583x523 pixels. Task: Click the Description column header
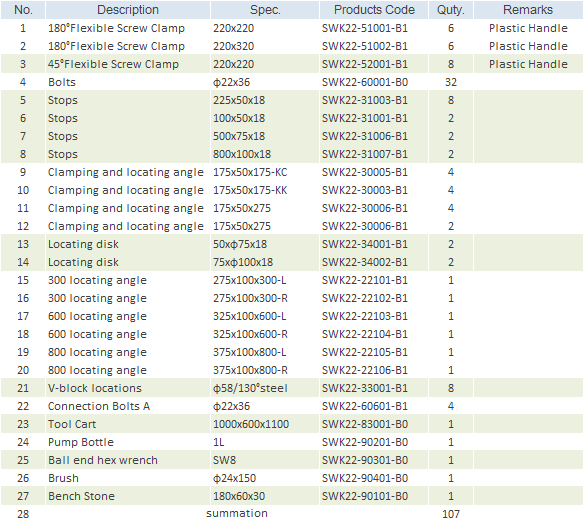tap(128, 10)
